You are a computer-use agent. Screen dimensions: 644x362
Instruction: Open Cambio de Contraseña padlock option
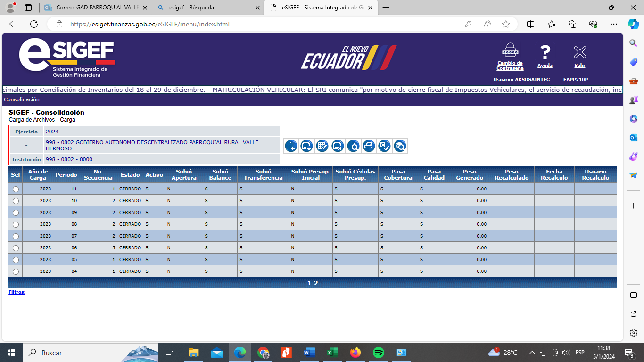click(x=510, y=56)
